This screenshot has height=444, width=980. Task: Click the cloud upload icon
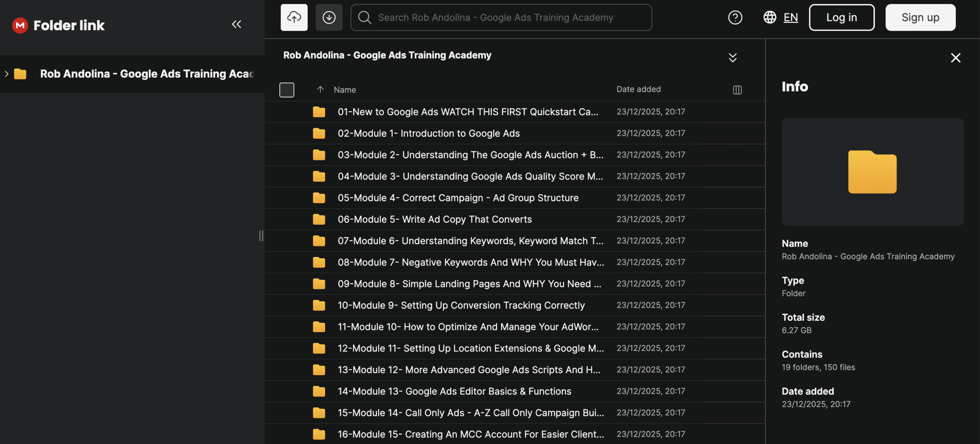pyautogui.click(x=294, y=18)
